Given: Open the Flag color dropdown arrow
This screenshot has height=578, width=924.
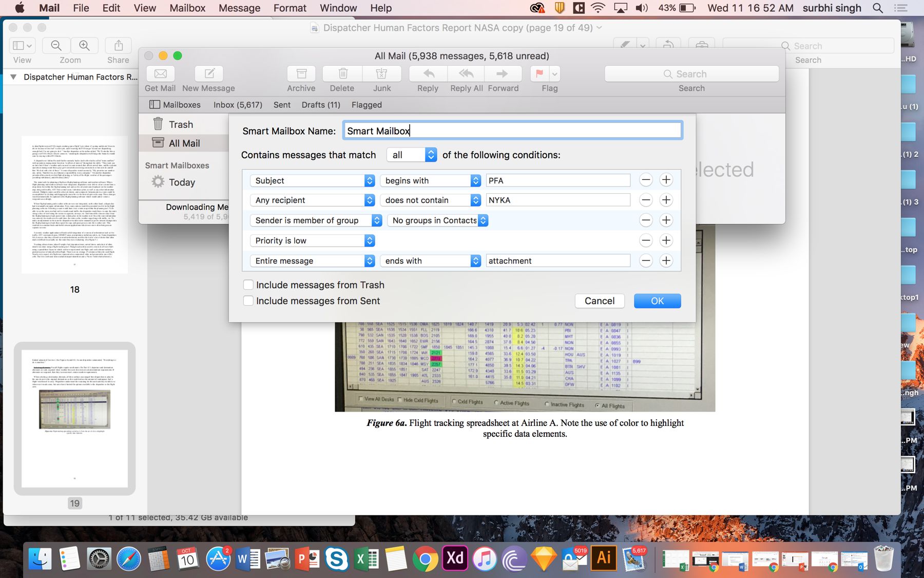Looking at the screenshot, I should click(x=555, y=74).
